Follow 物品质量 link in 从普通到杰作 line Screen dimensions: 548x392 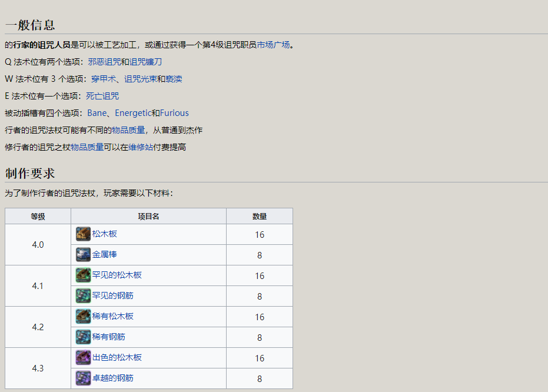click(x=128, y=130)
